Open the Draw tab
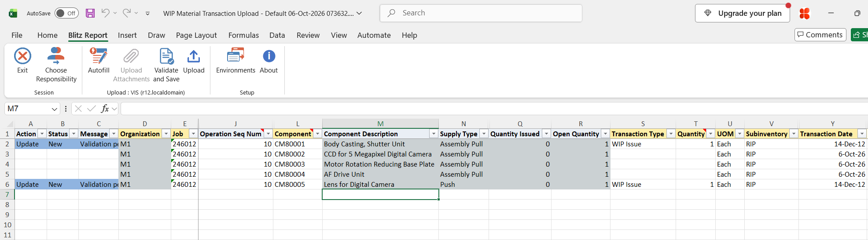The width and height of the screenshot is (868, 240). click(x=156, y=35)
